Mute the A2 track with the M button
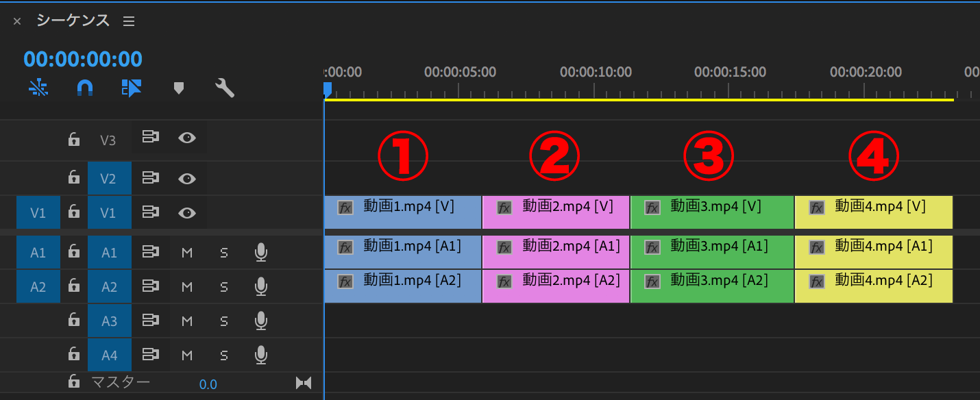The width and height of the screenshot is (980, 400). pos(186,286)
